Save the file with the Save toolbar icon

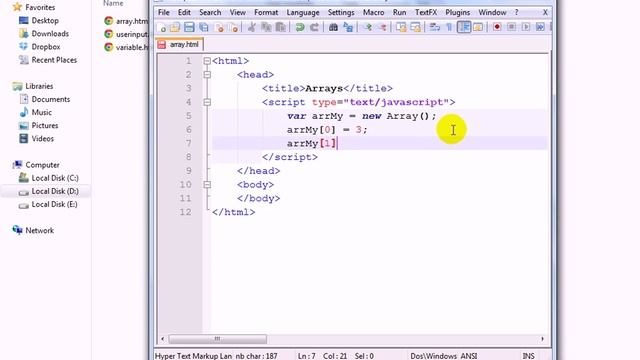(x=189, y=27)
